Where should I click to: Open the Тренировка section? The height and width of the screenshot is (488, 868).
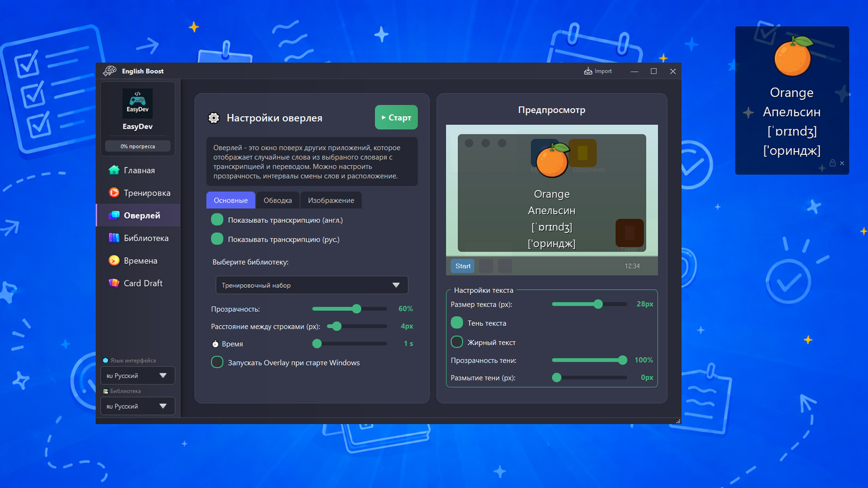coord(138,193)
